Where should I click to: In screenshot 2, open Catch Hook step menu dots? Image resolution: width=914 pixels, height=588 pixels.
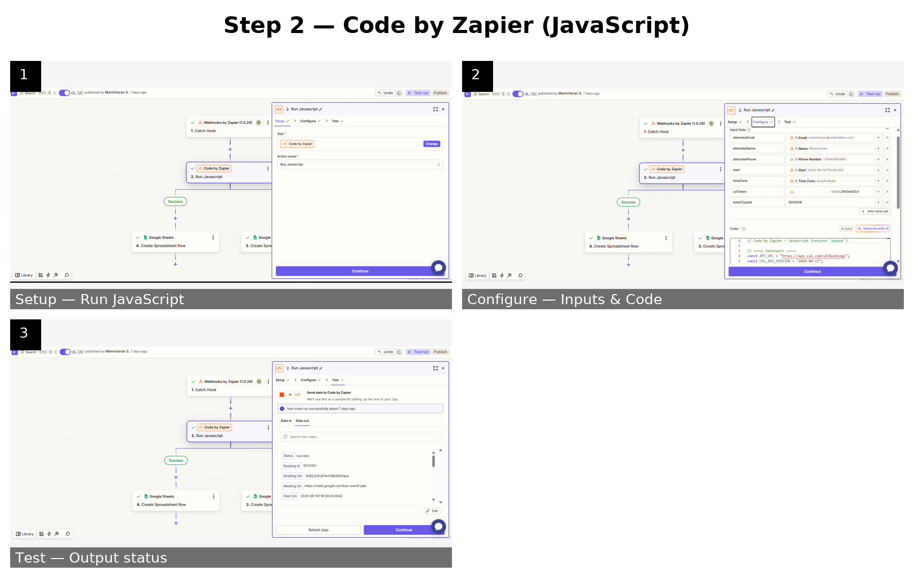(x=721, y=123)
